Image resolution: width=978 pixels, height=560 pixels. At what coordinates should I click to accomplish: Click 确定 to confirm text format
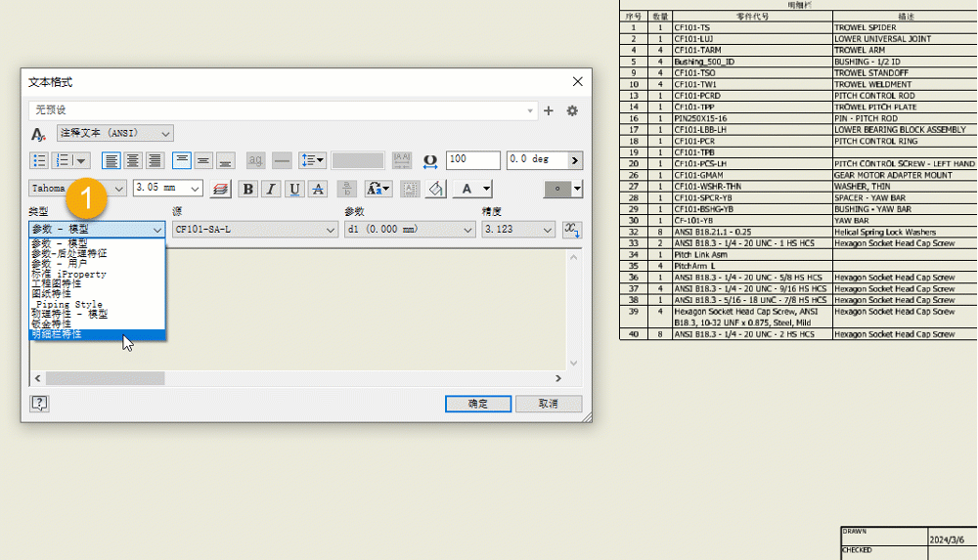point(478,404)
